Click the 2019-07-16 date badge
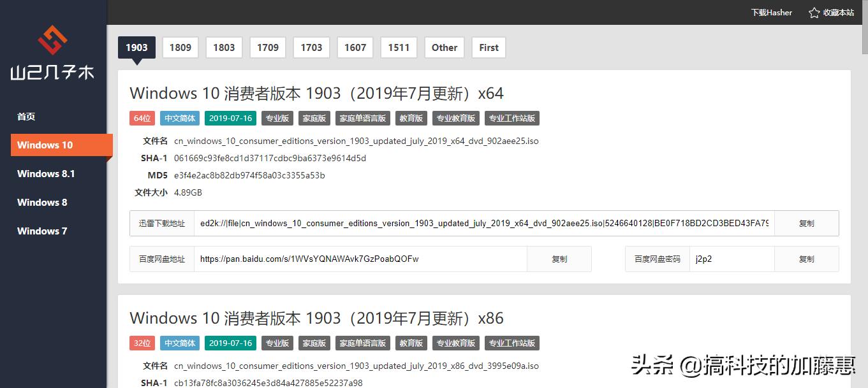 [x=230, y=118]
